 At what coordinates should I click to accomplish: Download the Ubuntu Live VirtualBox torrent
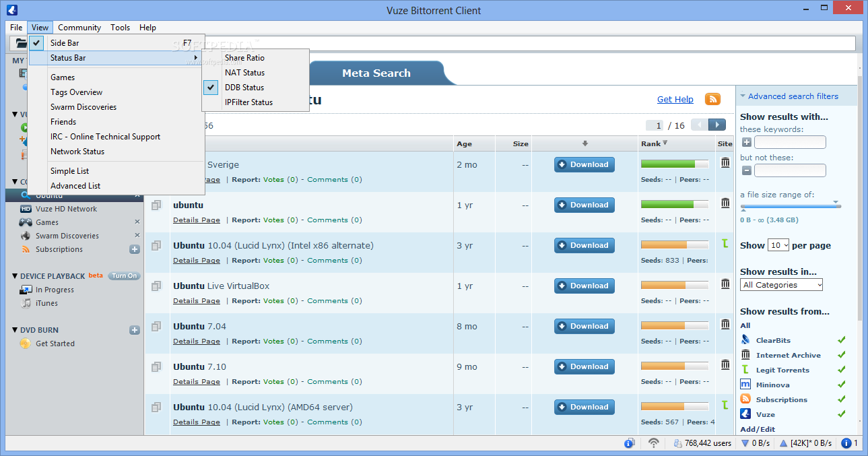pos(585,286)
